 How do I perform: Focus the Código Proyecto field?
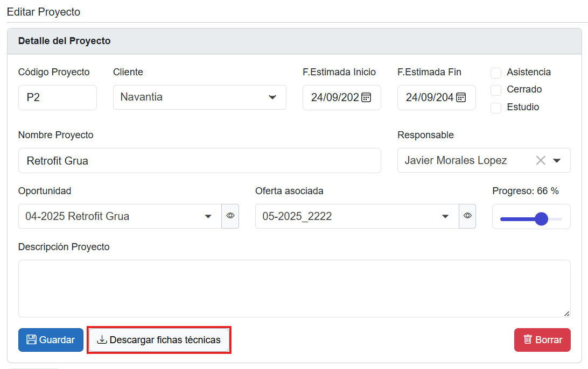pyautogui.click(x=57, y=97)
